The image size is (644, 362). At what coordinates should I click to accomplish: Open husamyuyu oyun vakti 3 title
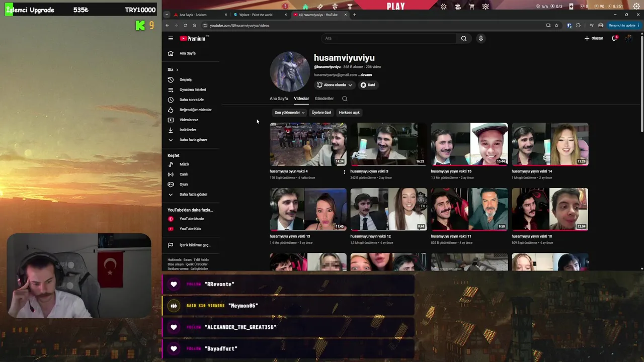(369, 171)
